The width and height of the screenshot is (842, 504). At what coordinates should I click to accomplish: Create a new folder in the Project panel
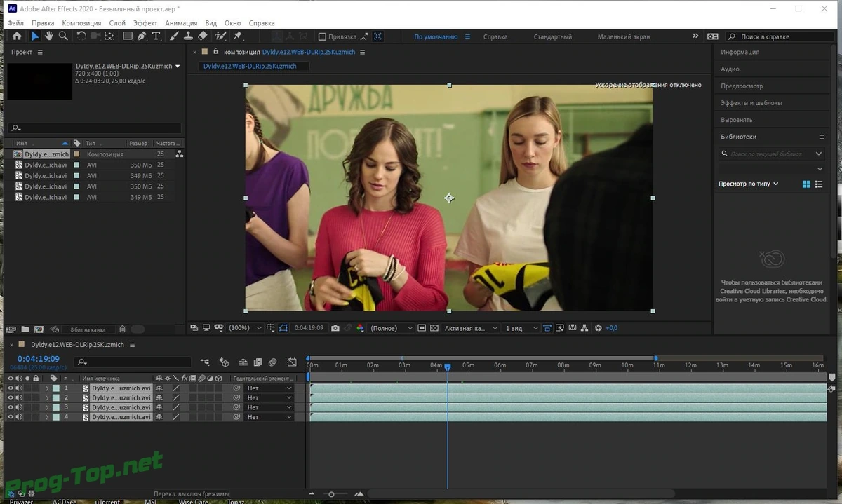click(x=25, y=329)
